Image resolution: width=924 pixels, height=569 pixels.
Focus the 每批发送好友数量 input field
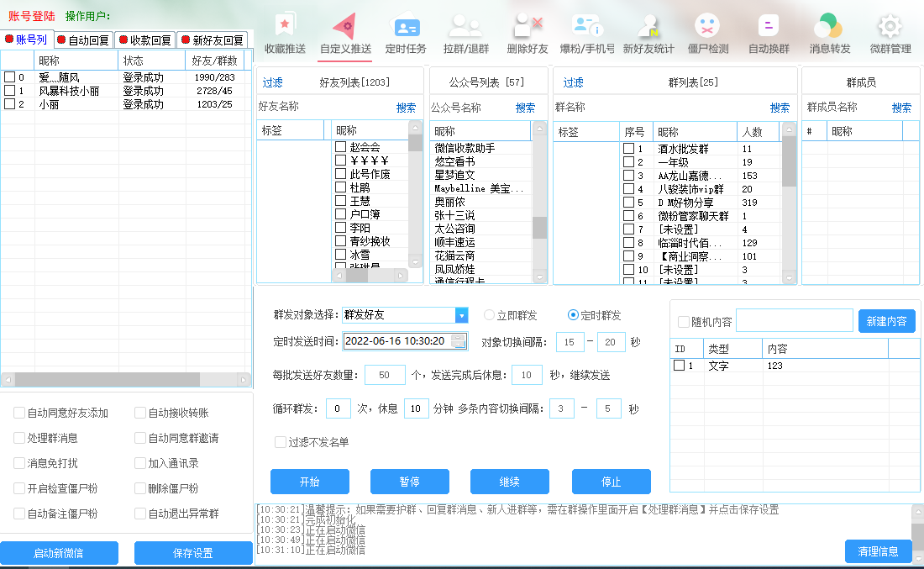(x=385, y=375)
